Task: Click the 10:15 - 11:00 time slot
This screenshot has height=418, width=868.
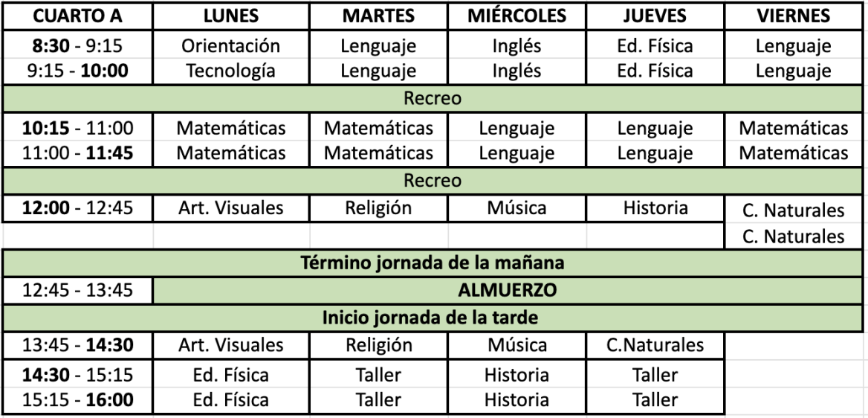Action: pos(77,128)
